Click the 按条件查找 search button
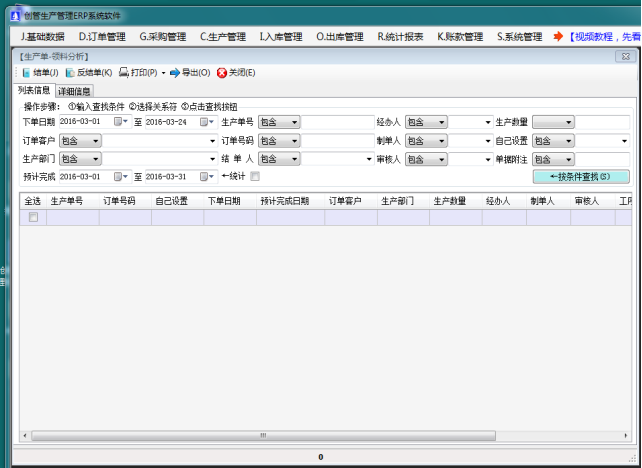642x468 pixels. click(x=581, y=176)
